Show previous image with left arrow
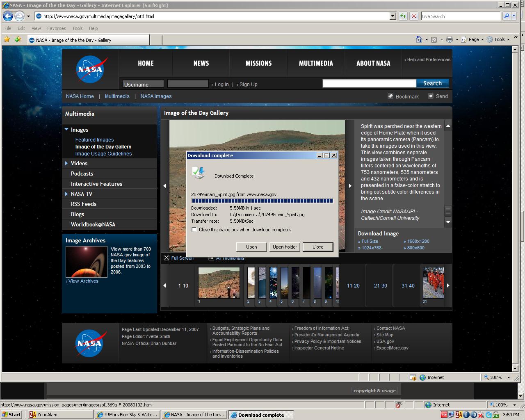This screenshot has height=420, width=525. 164,186
